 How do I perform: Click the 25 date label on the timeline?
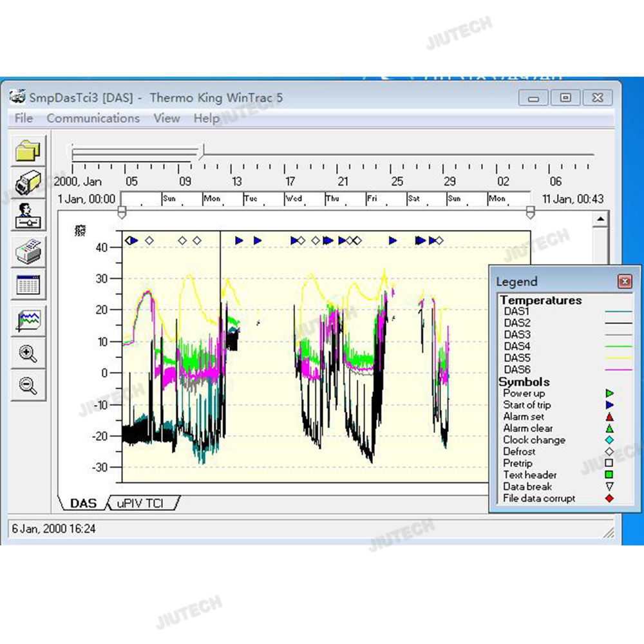(x=397, y=182)
